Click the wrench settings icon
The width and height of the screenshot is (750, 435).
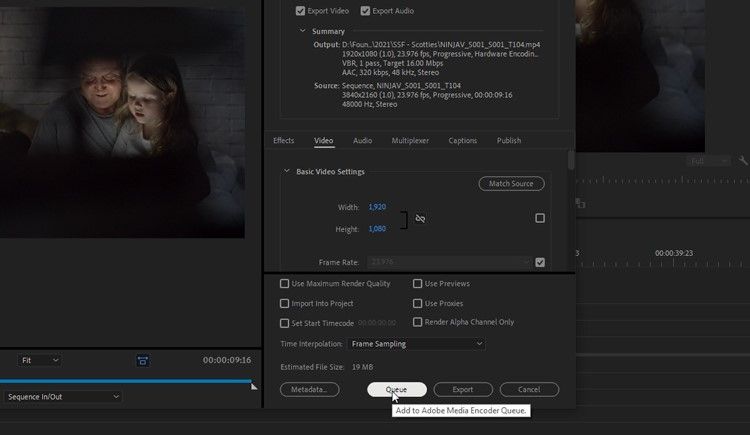coord(743,160)
